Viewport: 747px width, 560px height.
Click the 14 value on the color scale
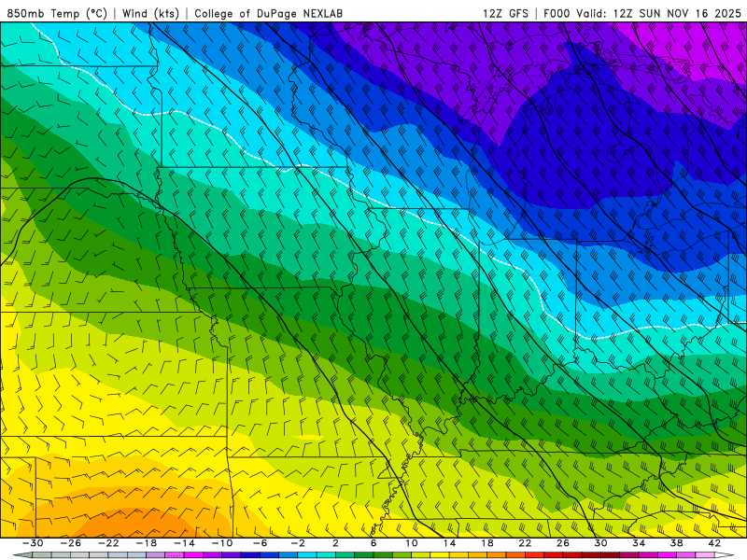(x=449, y=543)
